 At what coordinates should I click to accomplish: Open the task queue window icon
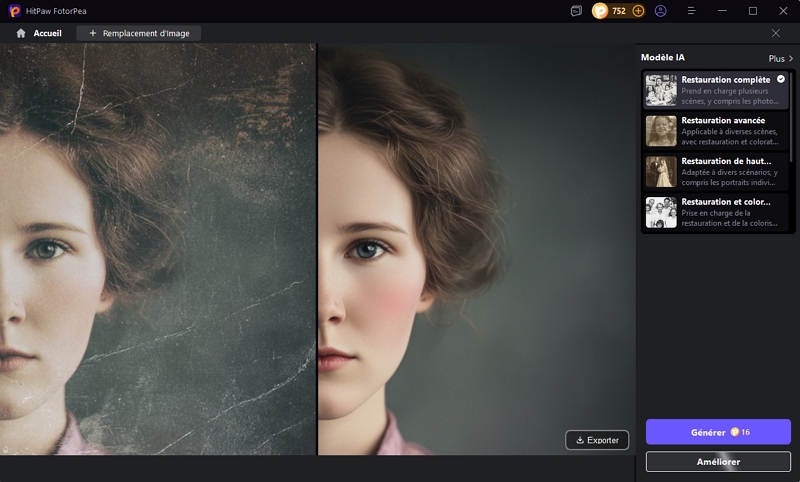pos(576,11)
